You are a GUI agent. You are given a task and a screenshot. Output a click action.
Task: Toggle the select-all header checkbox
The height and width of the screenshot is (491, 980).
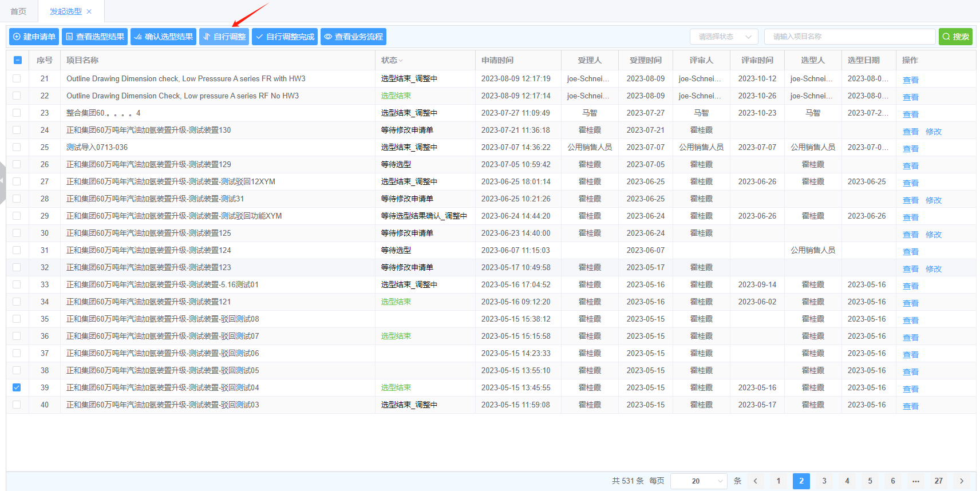click(x=18, y=60)
